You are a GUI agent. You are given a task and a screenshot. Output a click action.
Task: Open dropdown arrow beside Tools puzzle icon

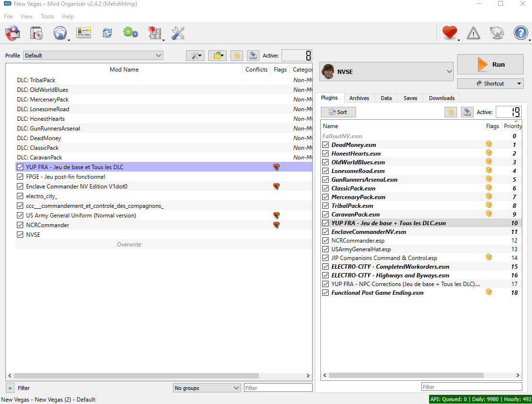(163, 40)
